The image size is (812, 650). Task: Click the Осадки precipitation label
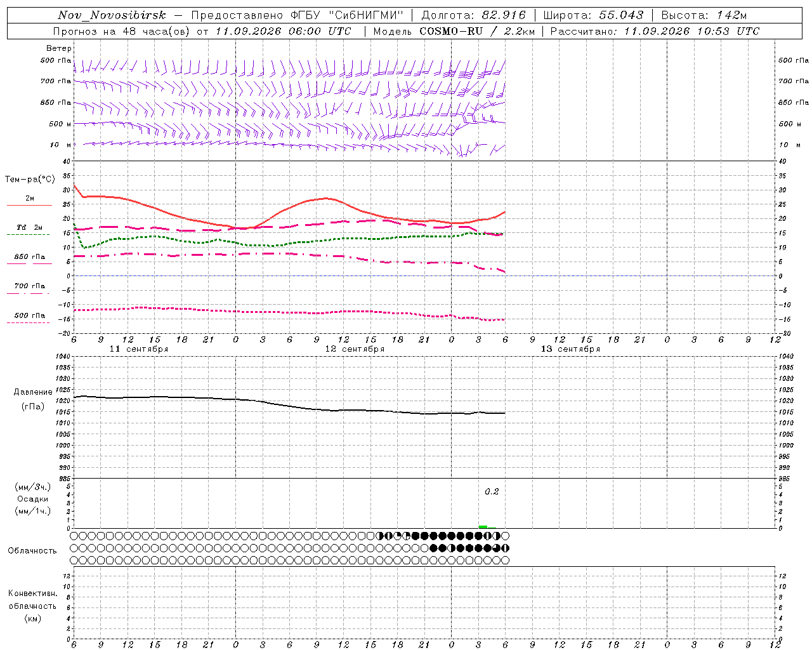coord(33,499)
